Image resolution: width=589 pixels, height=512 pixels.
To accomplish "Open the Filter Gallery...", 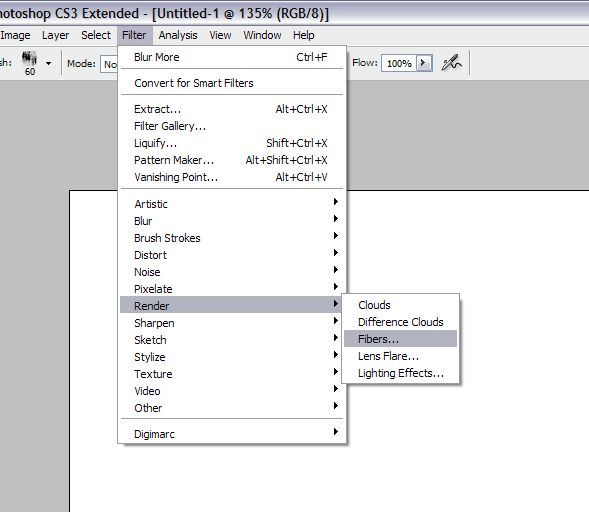I will tap(231, 126).
